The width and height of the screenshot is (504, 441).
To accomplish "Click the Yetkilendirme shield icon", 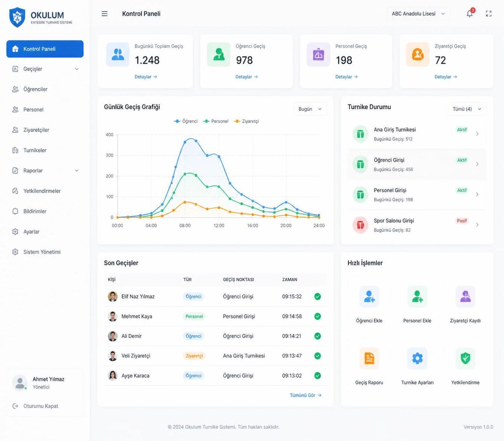I will tap(465, 358).
